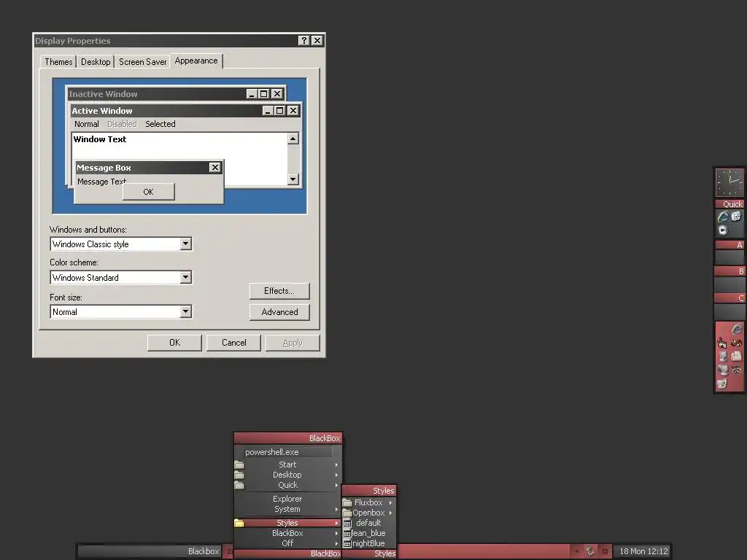Screen dimensions: 747x560
Task: Choose Explorer in the BlackBox menu
Action: click(x=287, y=499)
